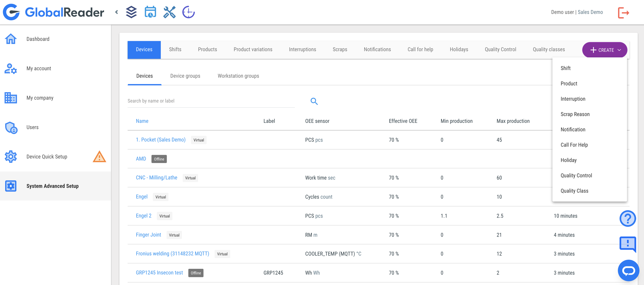Choose Scrap Reason from the Create menu

tap(575, 114)
